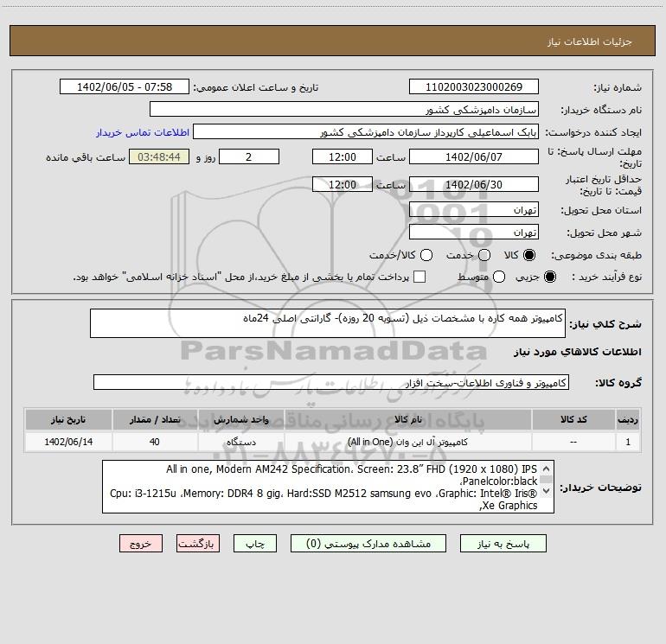The width and height of the screenshot is (666, 644).
Task: Click مشاهده مدارک پیوستی (0) button
Action: pos(368,544)
